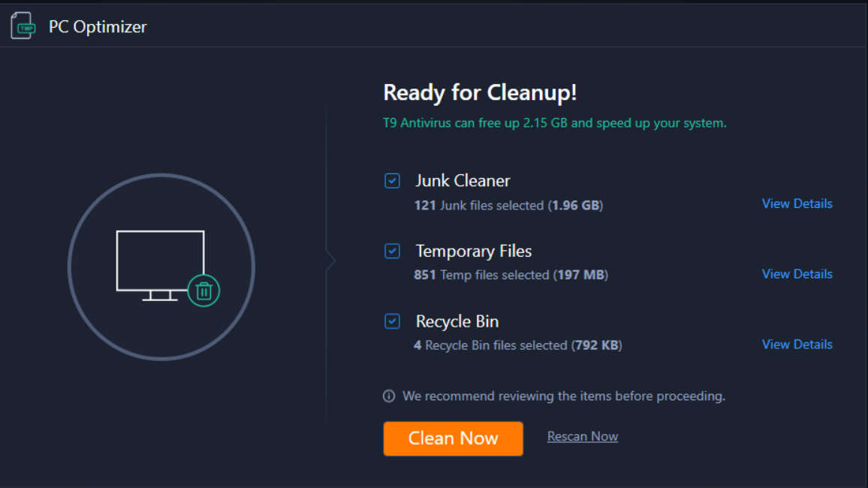
Task: Expand the Temporary Files item details
Action: [x=797, y=273]
